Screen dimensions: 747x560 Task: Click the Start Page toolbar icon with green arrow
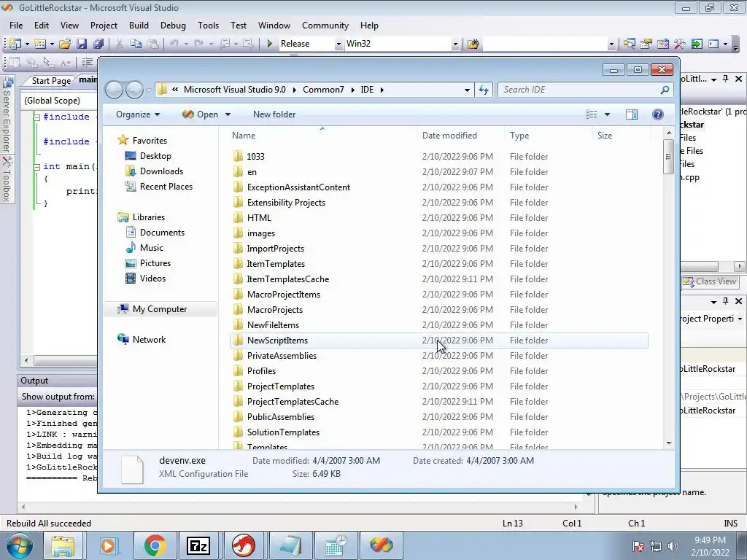697,44
